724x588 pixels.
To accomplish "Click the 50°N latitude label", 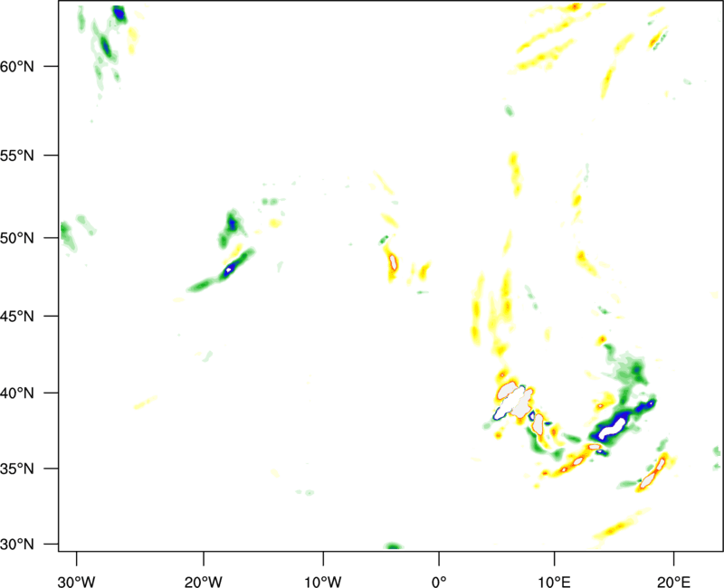I will click(x=17, y=238).
